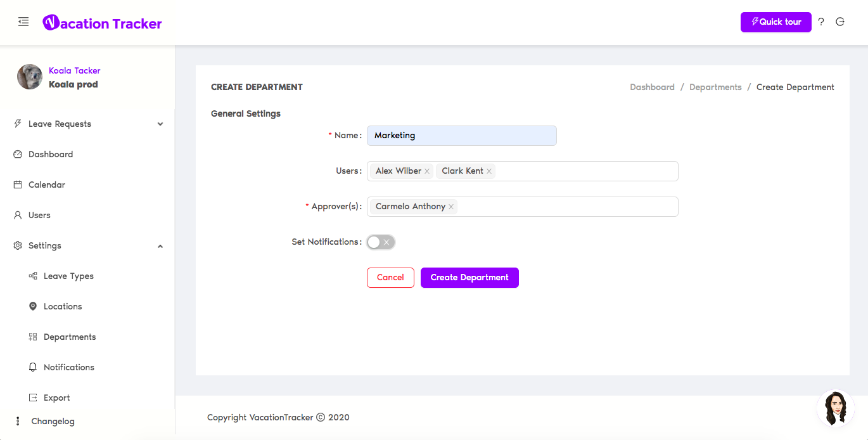Open the Approver(s) multi-select dropdown
This screenshot has width=868, height=440.
point(523,207)
